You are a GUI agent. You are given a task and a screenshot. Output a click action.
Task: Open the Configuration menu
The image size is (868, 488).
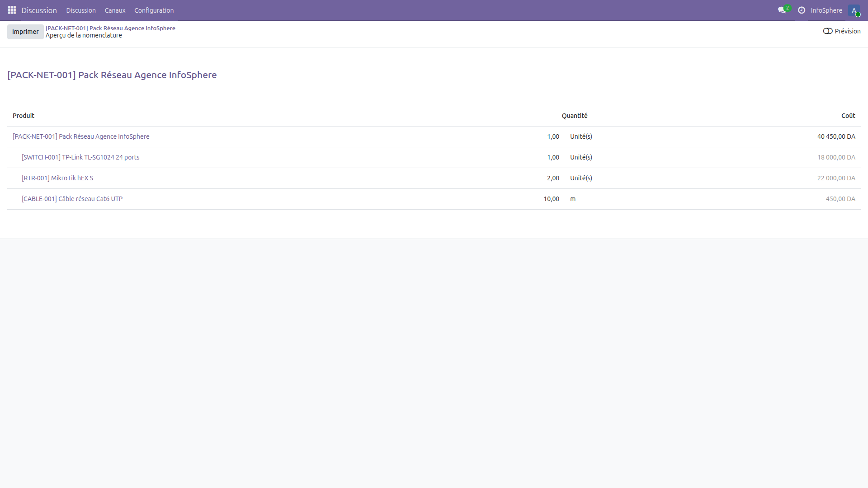[x=154, y=10]
